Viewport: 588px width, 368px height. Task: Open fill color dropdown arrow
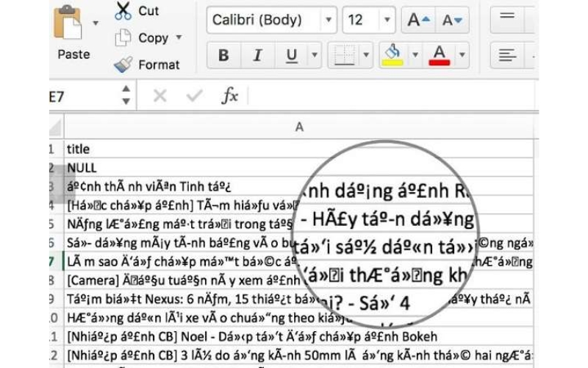(x=415, y=55)
